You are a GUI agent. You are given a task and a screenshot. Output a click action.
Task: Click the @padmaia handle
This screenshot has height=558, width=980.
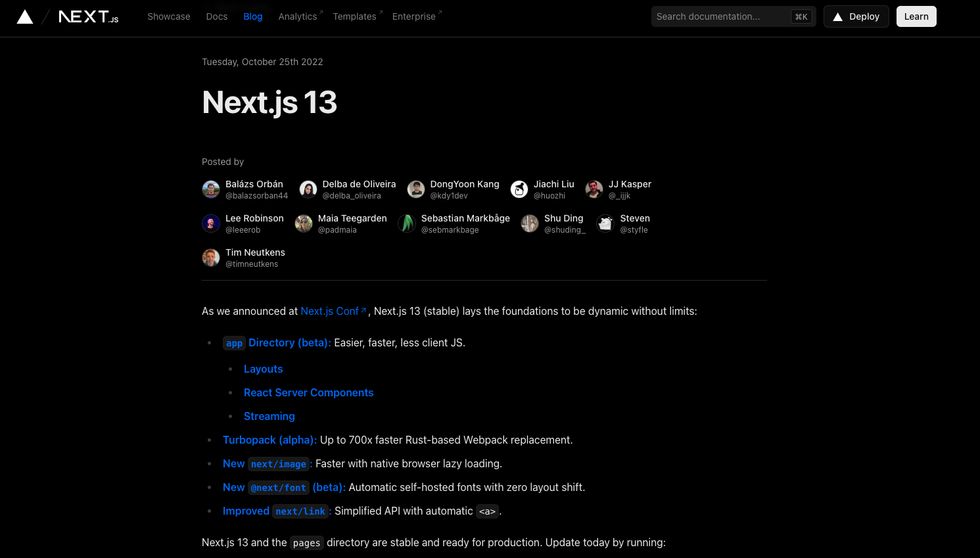click(x=337, y=230)
